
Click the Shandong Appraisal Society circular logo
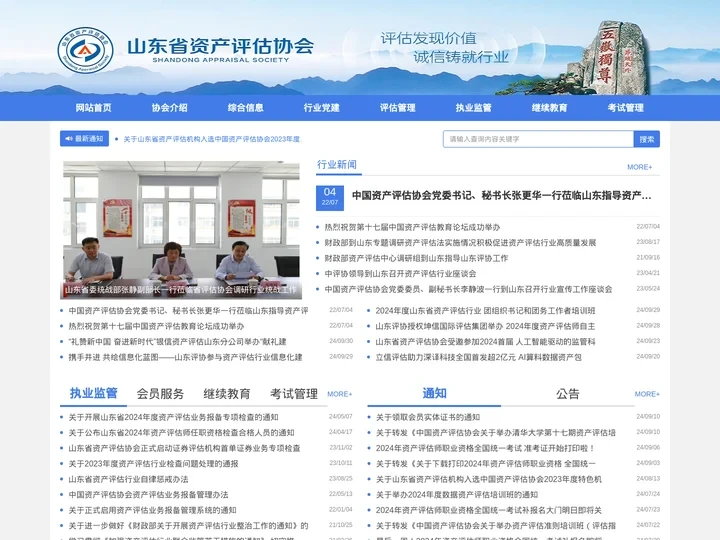pos(85,51)
